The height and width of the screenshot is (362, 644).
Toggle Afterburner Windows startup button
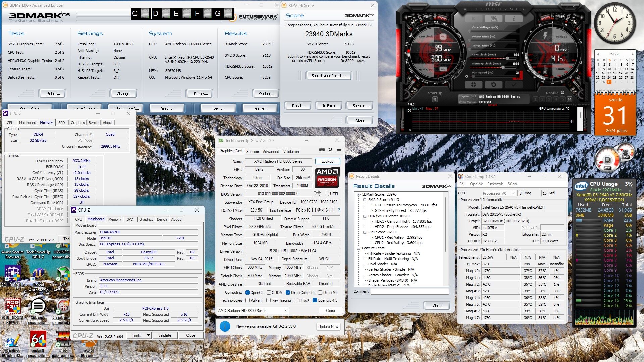click(x=435, y=99)
